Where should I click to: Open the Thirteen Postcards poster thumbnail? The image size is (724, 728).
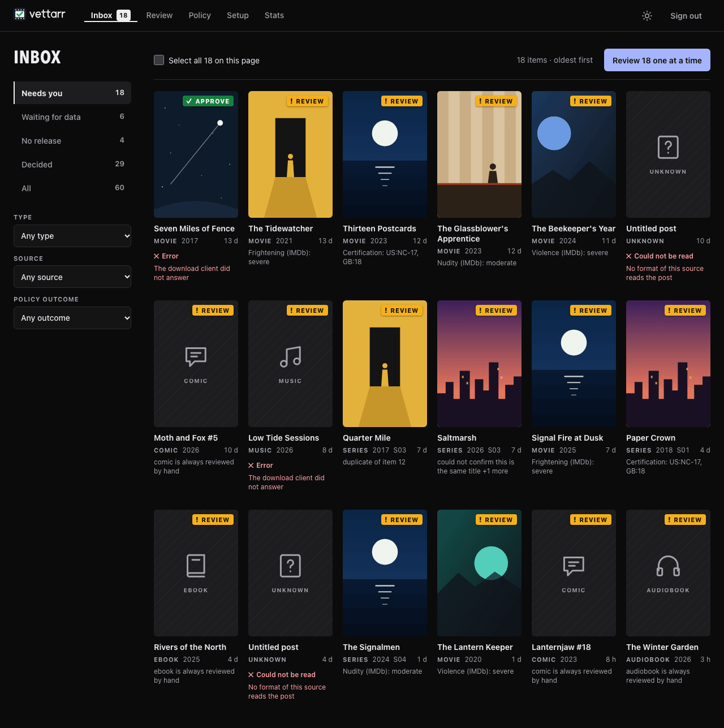(385, 154)
